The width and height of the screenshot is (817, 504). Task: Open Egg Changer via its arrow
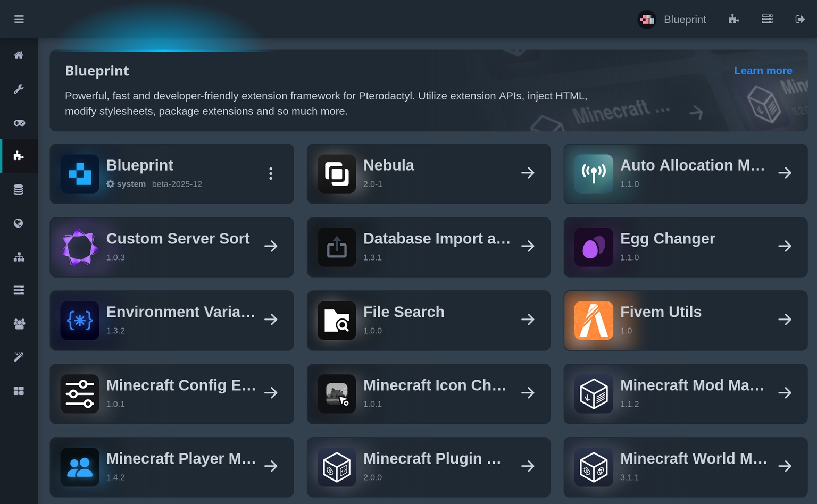785,246
